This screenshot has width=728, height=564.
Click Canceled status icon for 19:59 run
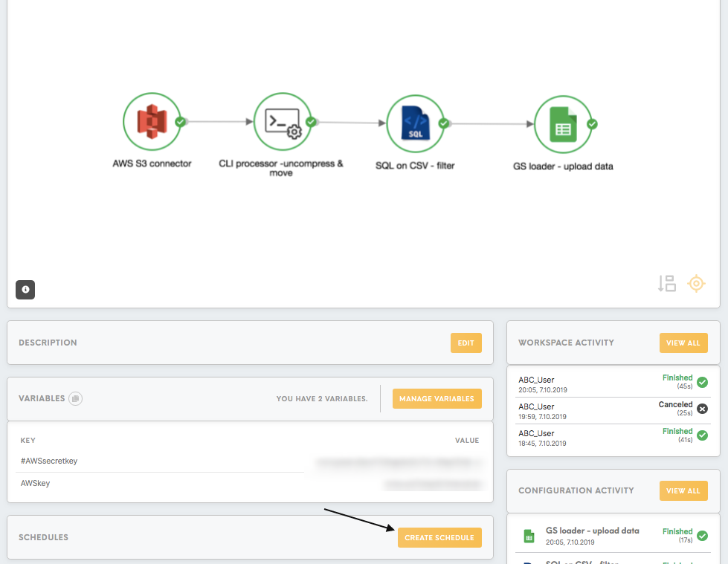click(703, 409)
